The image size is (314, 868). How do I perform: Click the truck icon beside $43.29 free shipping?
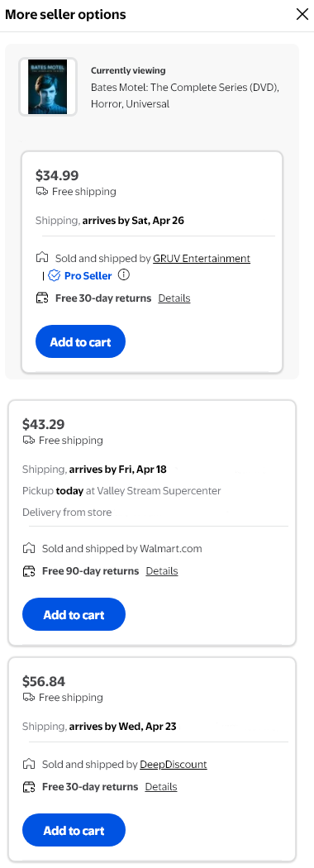(28, 440)
